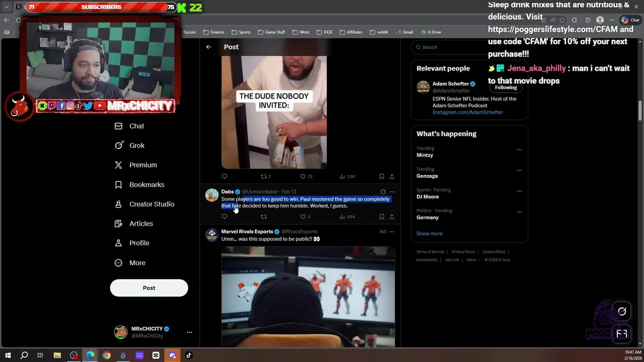Open the browser Copilot Chat button
The width and height of the screenshot is (644, 362).
click(630, 20)
